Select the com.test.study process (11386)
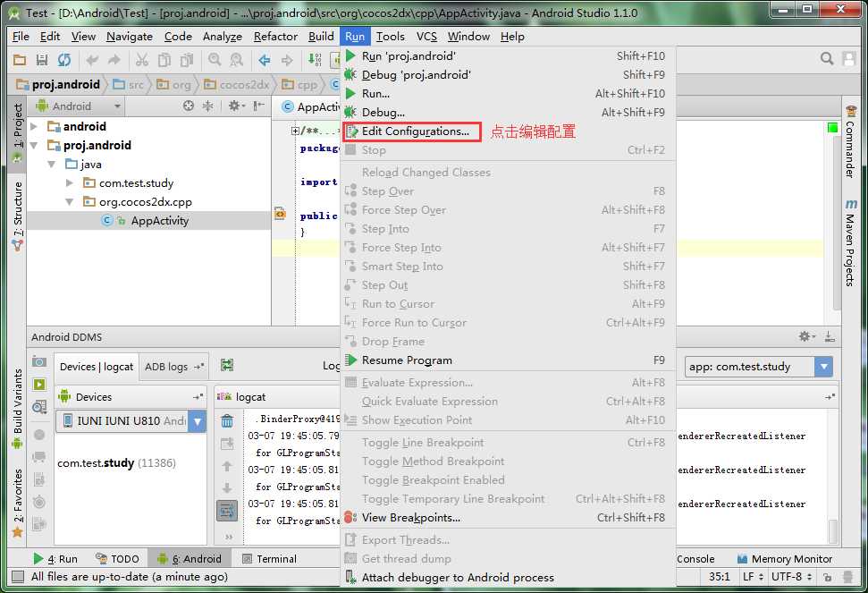 coord(116,463)
